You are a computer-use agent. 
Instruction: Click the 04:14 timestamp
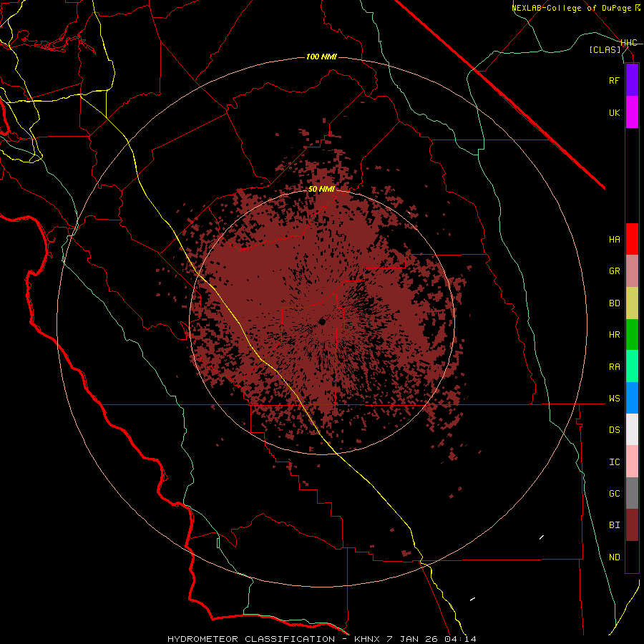pyautogui.click(x=460, y=639)
